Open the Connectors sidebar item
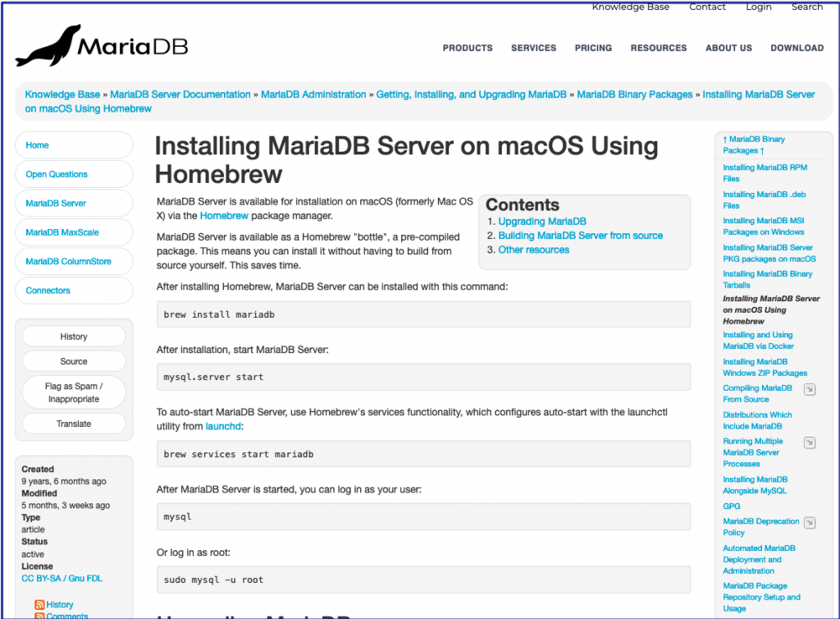Screen dimensions: 840x619 click(74, 290)
